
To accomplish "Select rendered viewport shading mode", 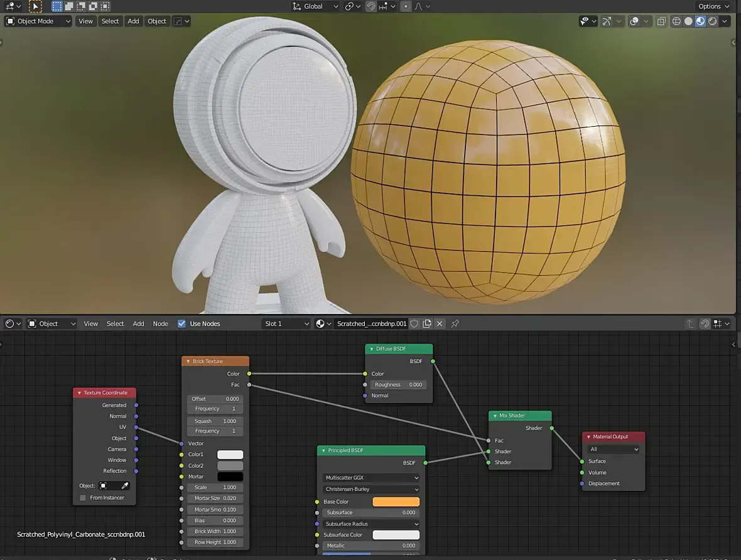I will tap(713, 21).
